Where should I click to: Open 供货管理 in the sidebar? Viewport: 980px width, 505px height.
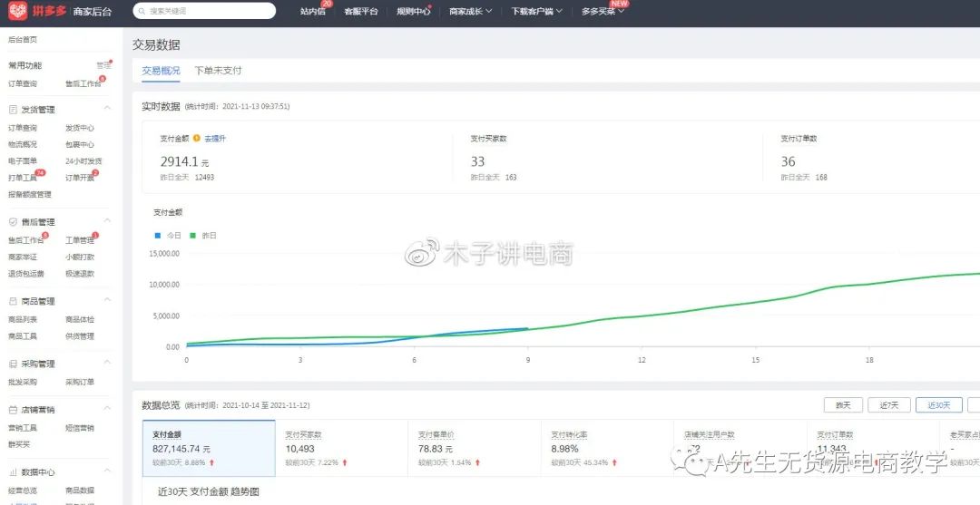pos(80,336)
